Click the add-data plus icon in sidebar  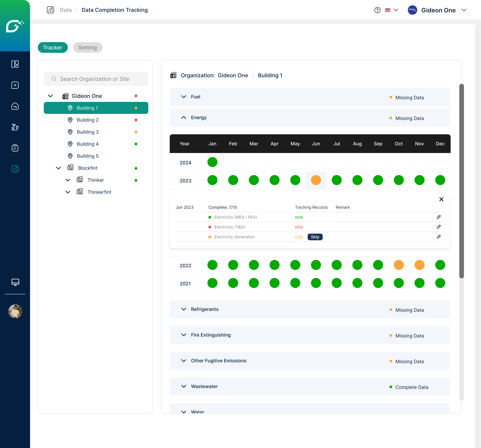click(15, 85)
